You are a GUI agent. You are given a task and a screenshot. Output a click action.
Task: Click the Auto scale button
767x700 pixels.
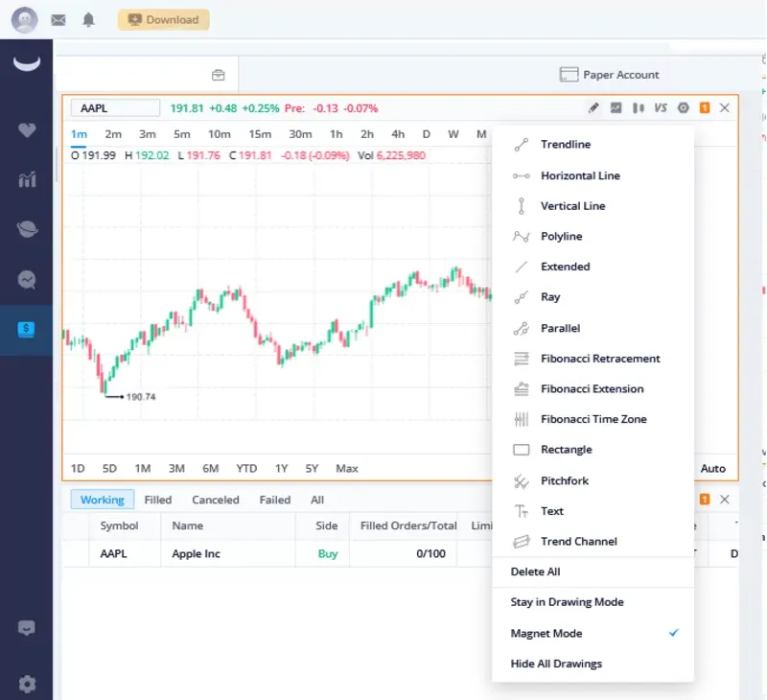[712, 469]
